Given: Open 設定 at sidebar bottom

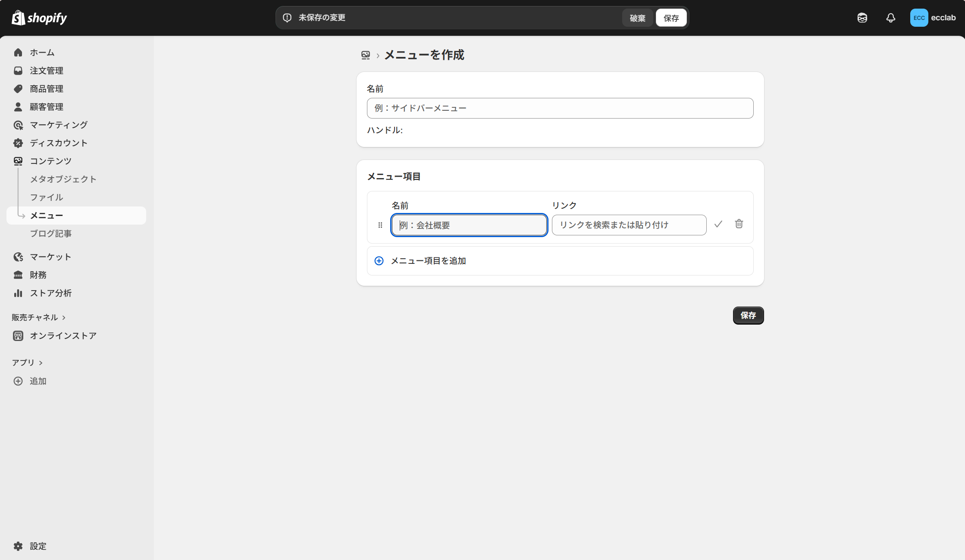Looking at the screenshot, I should [x=38, y=546].
